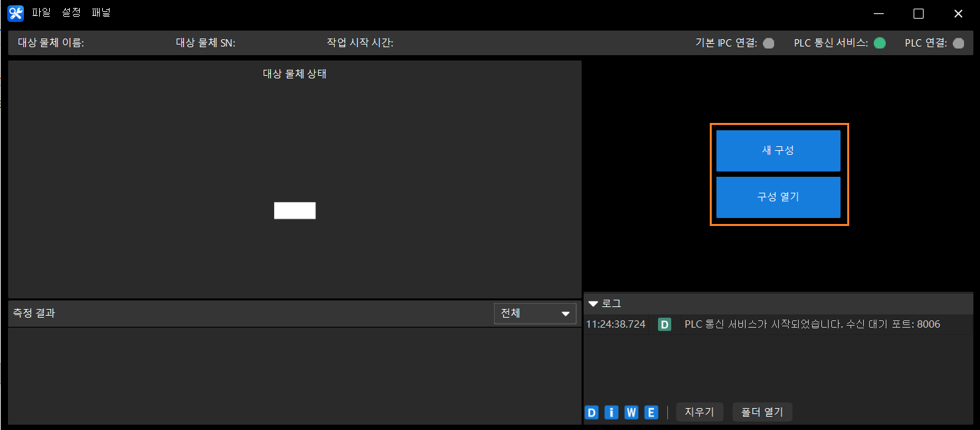The image size is (980, 430).
Task: Click the 작업 시작 시간 label
Action: [x=360, y=43]
